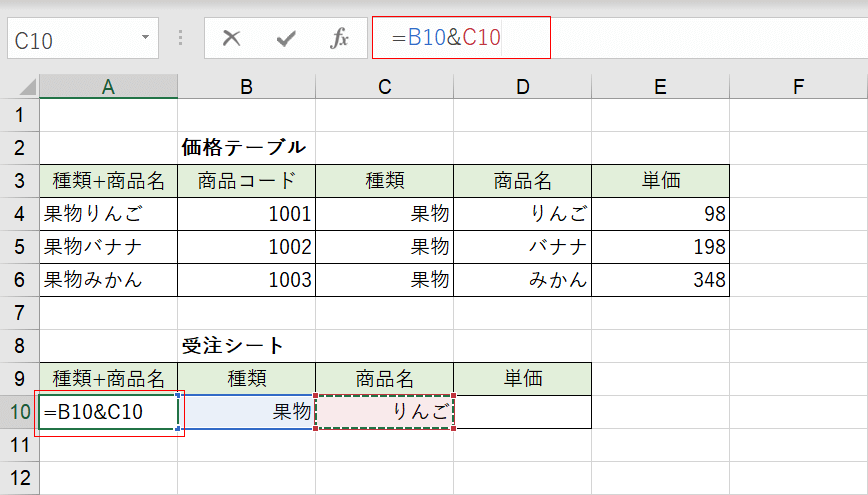Click the cell '果物りんご'
The width and height of the screenshot is (868, 495).
click(108, 214)
